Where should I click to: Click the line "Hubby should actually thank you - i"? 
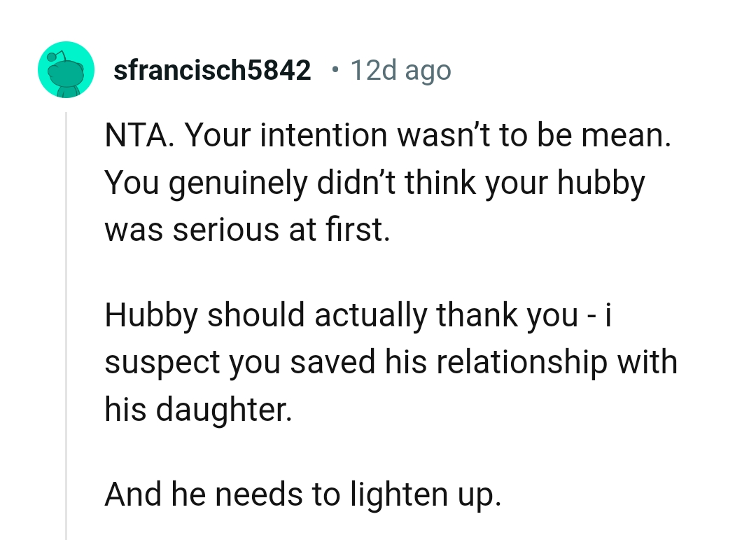tap(358, 315)
